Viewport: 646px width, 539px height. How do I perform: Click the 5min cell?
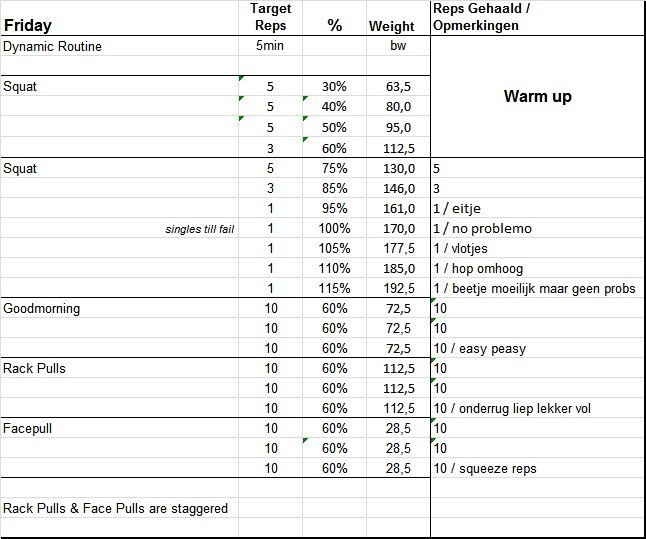point(269,46)
